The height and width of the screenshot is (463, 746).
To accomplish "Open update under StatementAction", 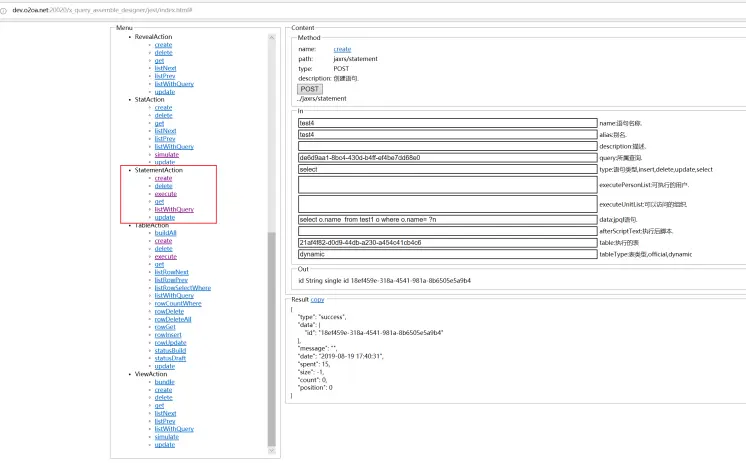I will point(165,217).
